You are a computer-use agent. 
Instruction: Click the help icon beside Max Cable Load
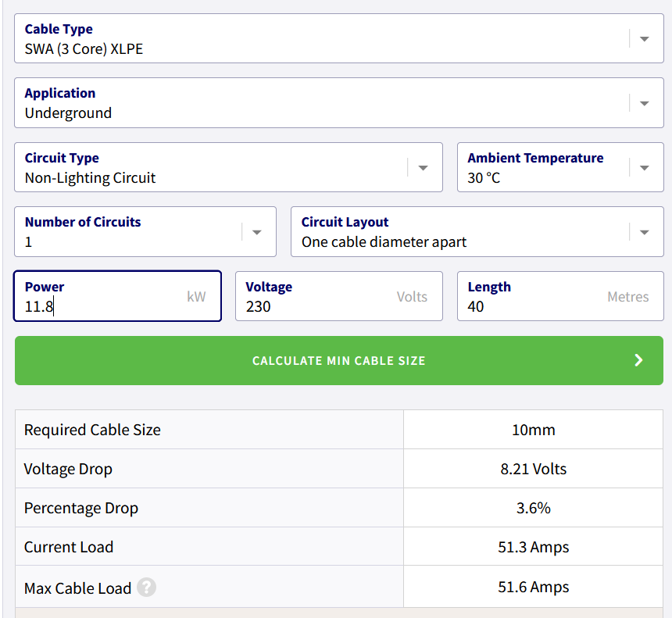146,588
